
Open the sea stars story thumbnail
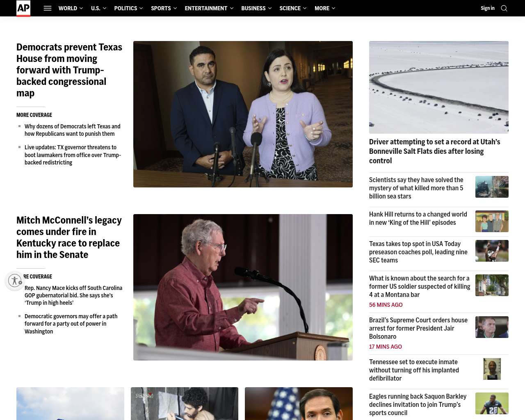492,187
